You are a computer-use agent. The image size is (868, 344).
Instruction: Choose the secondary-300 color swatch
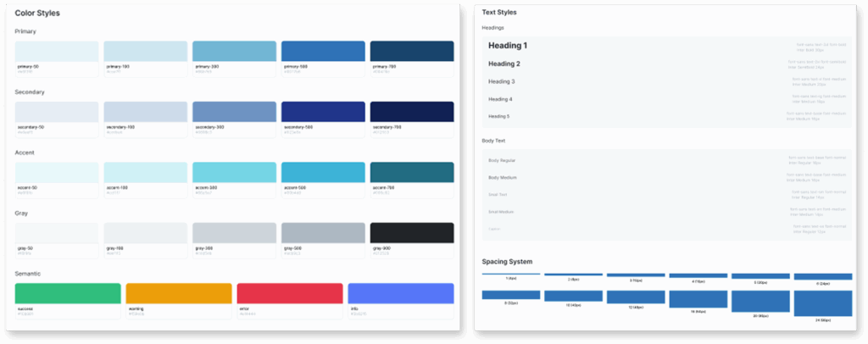click(234, 111)
